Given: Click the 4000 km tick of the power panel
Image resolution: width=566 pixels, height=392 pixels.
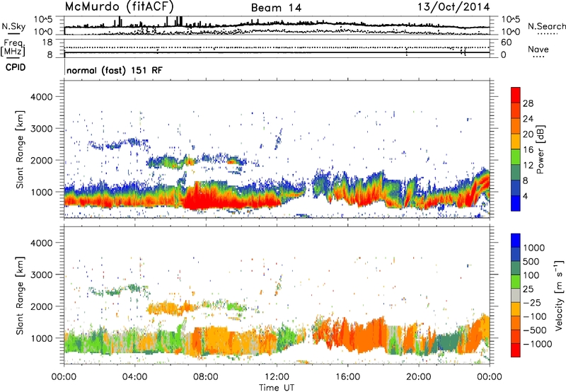Looking at the screenshot, I should pyautogui.click(x=41, y=97).
